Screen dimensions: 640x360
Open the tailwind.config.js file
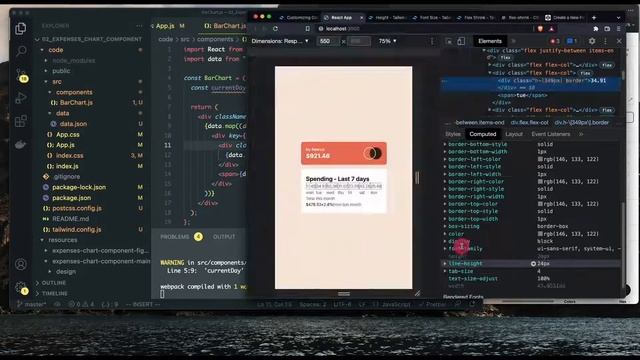pyautogui.click(x=76, y=229)
